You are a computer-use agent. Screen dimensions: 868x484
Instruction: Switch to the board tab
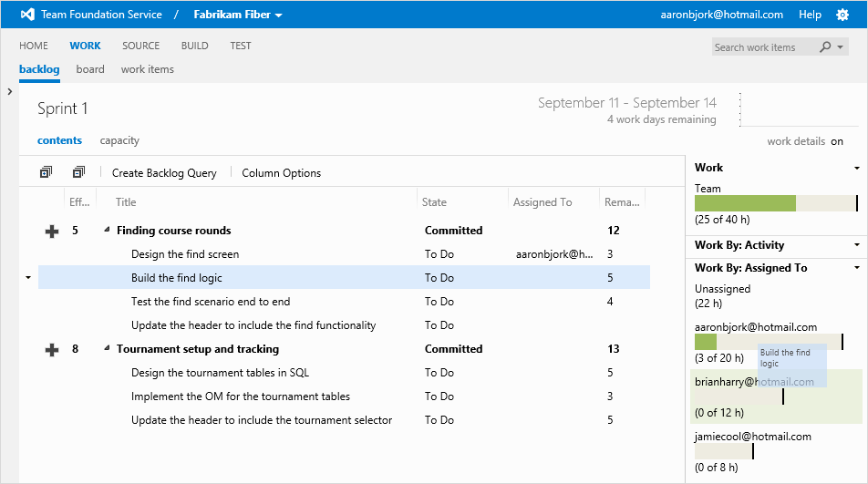(90, 69)
